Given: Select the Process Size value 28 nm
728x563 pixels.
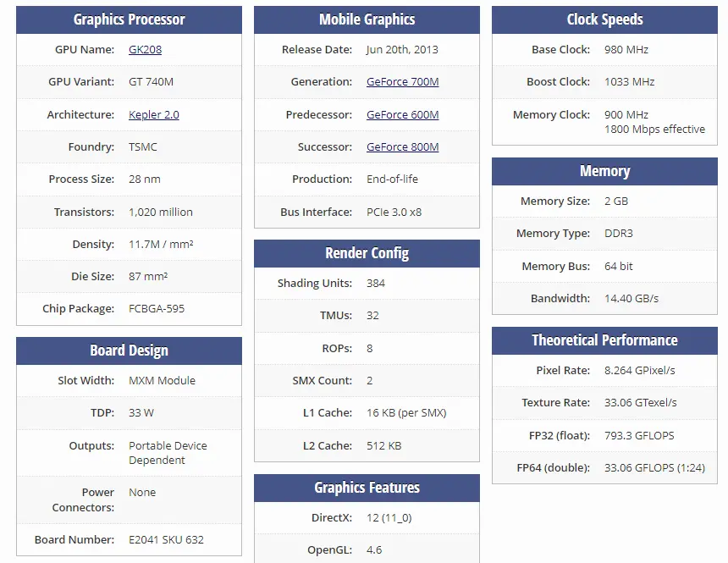Looking at the screenshot, I should (145, 179).
